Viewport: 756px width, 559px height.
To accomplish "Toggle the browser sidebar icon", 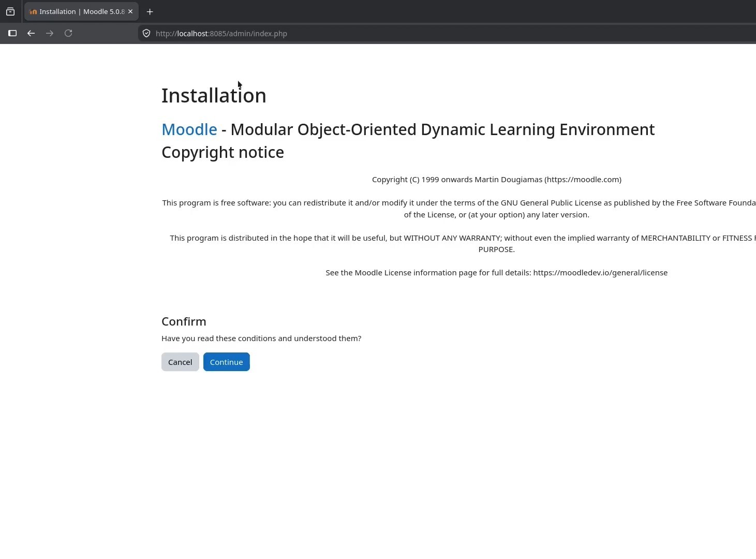I will (12, 33).
